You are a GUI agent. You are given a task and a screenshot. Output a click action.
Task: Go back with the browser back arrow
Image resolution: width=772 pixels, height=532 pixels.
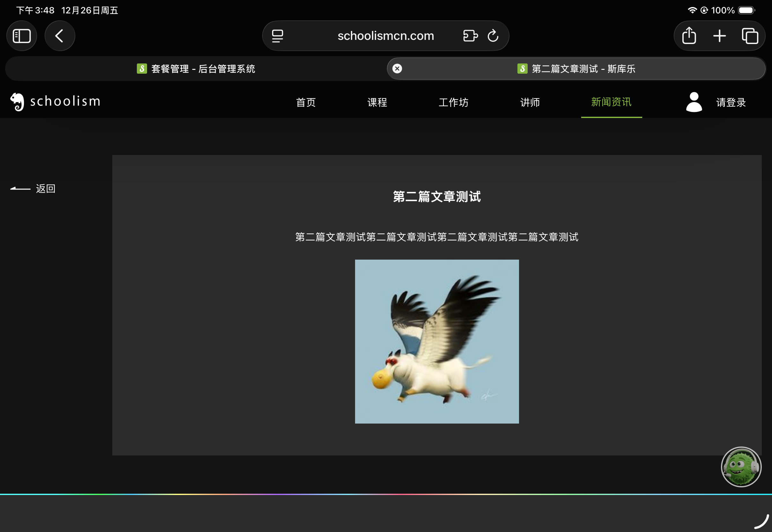click(x=60, y=36)
